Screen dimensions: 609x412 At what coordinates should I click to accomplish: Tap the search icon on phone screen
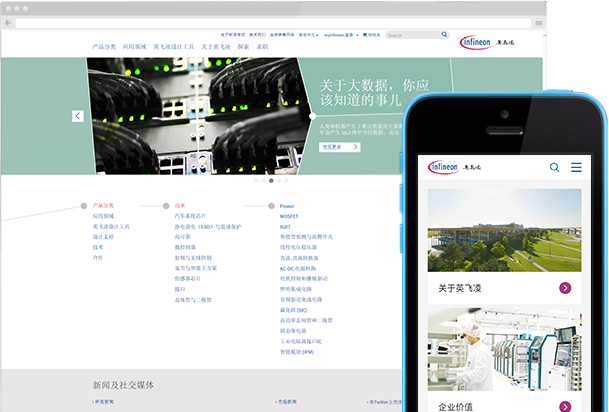(x=555, y=167)
